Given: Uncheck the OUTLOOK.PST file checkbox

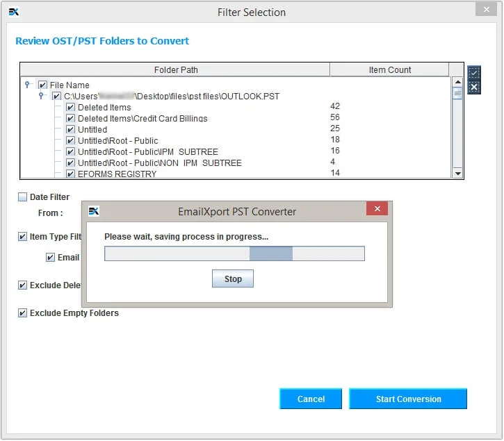Looking at the screenshot, I should coord(56,96).
